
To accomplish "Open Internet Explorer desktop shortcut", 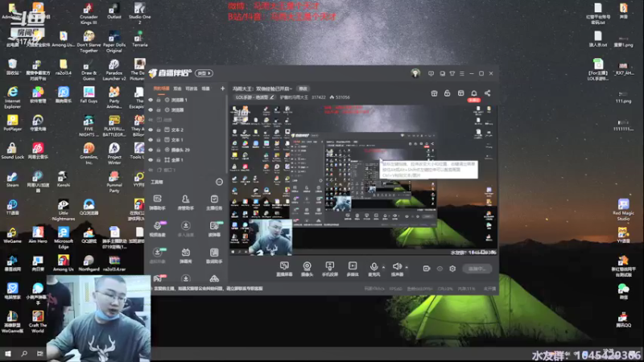I will point(12,97).
